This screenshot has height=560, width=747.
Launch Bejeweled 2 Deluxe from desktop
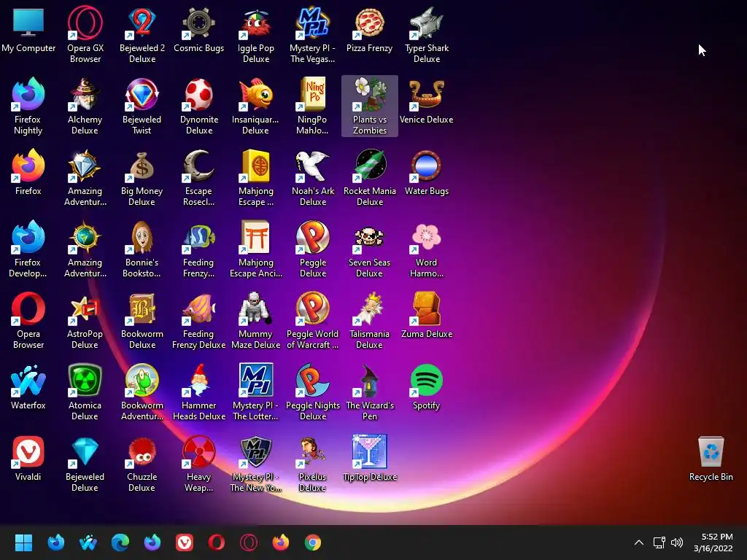pos(142,34)
